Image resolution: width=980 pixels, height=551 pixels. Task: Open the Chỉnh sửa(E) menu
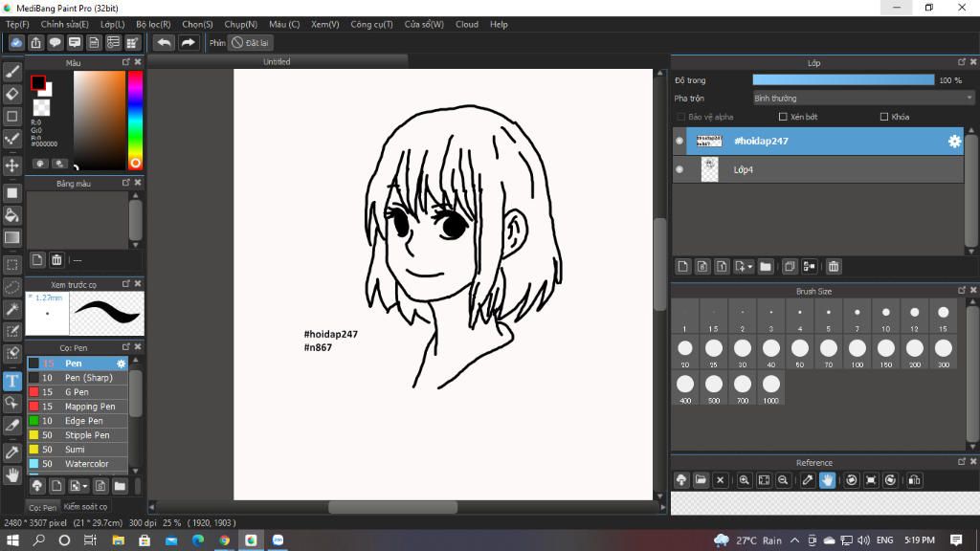[x=64, y=24]
